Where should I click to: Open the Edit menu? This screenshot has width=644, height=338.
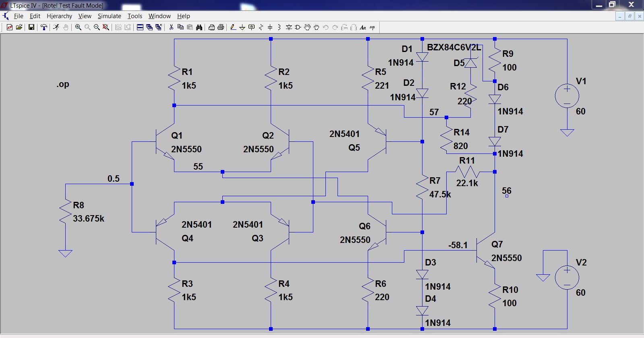tap(35, 16)
